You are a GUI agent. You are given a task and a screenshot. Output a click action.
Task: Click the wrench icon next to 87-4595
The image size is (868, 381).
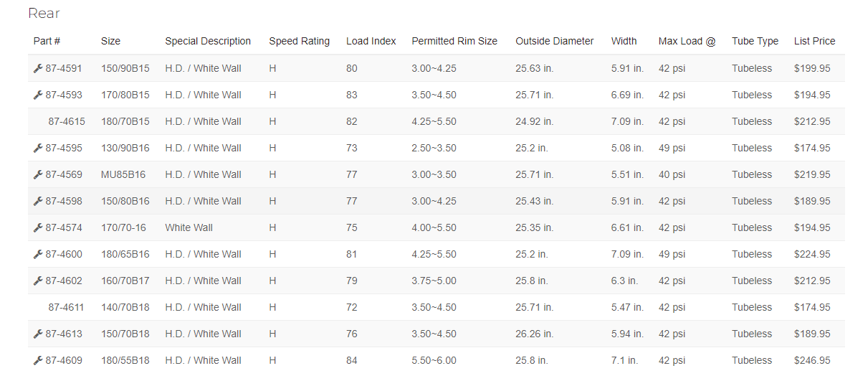point(38,149)
